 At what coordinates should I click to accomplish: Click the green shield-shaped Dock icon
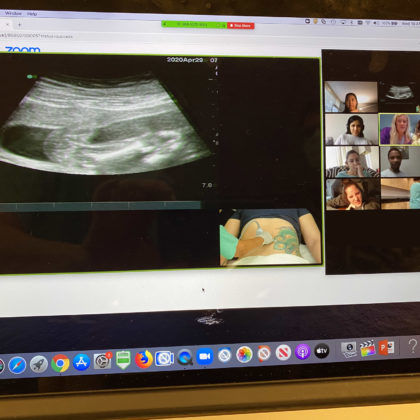pos(123,360)
